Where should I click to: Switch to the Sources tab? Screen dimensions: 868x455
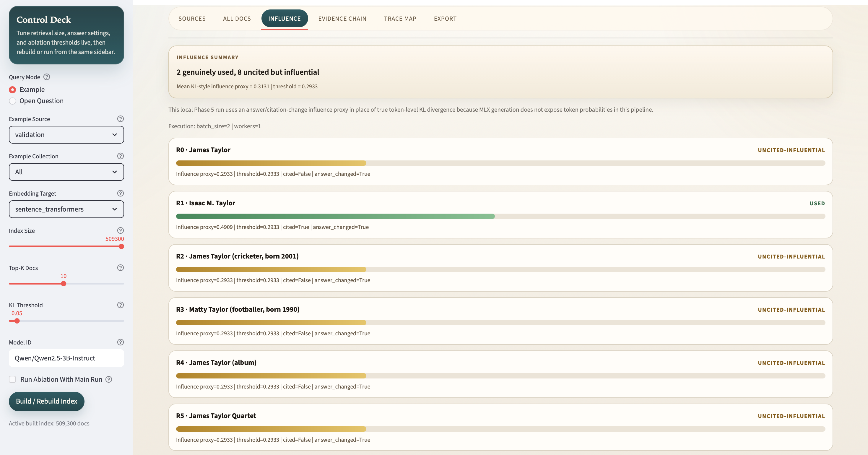click(192, 19)
